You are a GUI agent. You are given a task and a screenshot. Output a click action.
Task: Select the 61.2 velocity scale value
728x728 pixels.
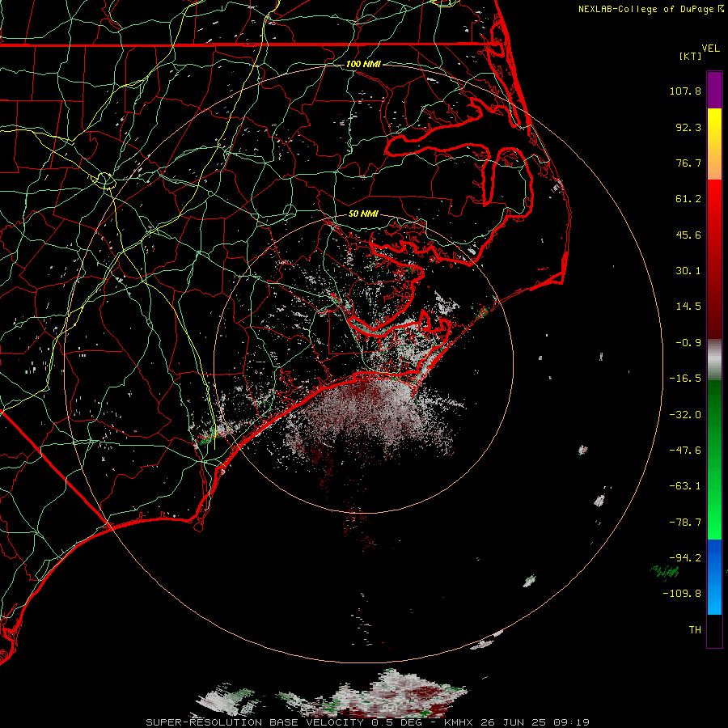coord(688,199)
